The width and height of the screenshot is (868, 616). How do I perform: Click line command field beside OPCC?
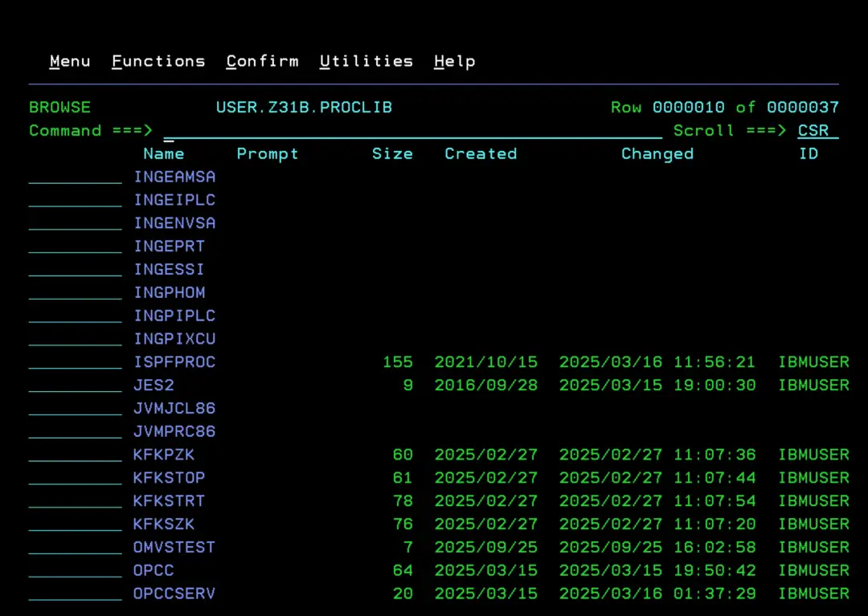(x=76, y=571)
